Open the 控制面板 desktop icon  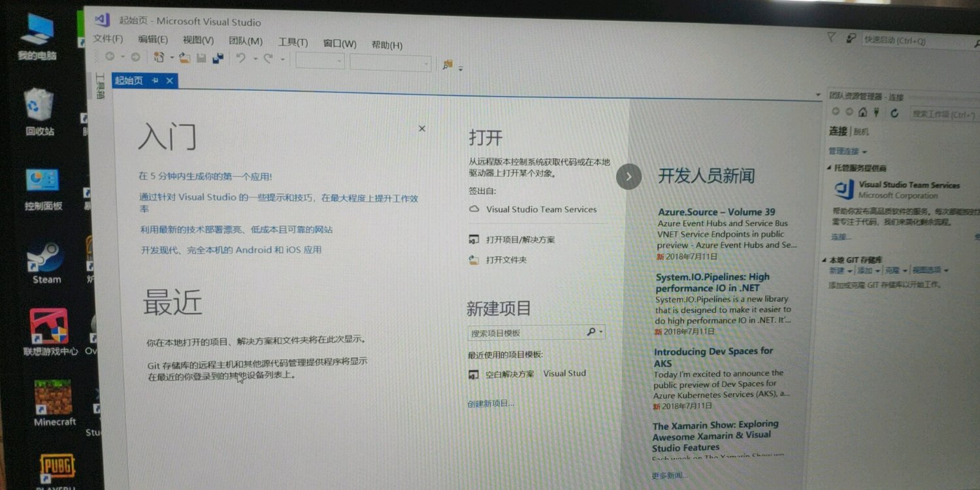coord(43,189)
